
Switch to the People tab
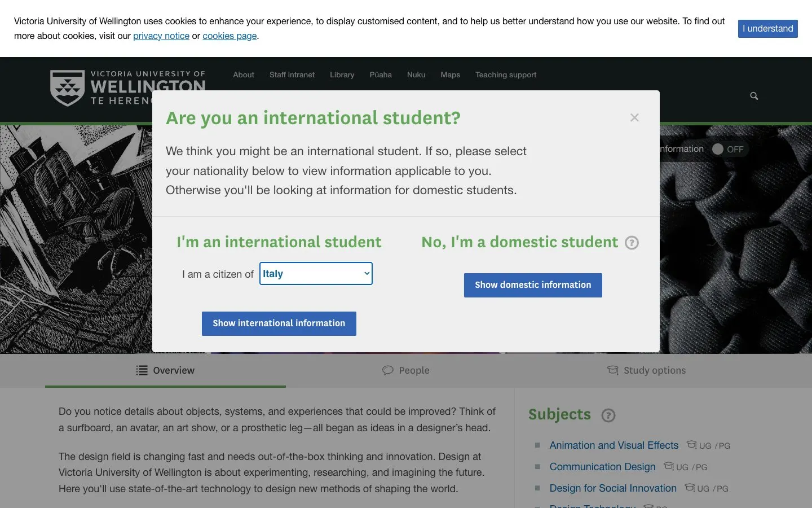point(406,370)
